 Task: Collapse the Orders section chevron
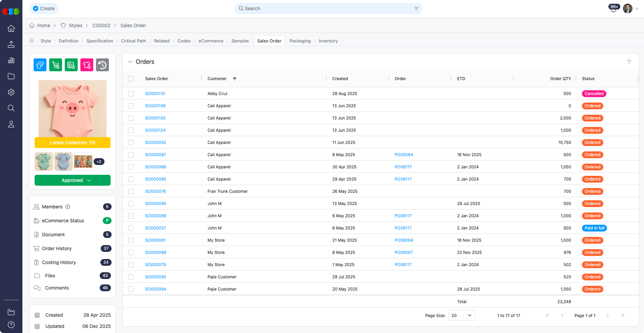click(130, 62)
